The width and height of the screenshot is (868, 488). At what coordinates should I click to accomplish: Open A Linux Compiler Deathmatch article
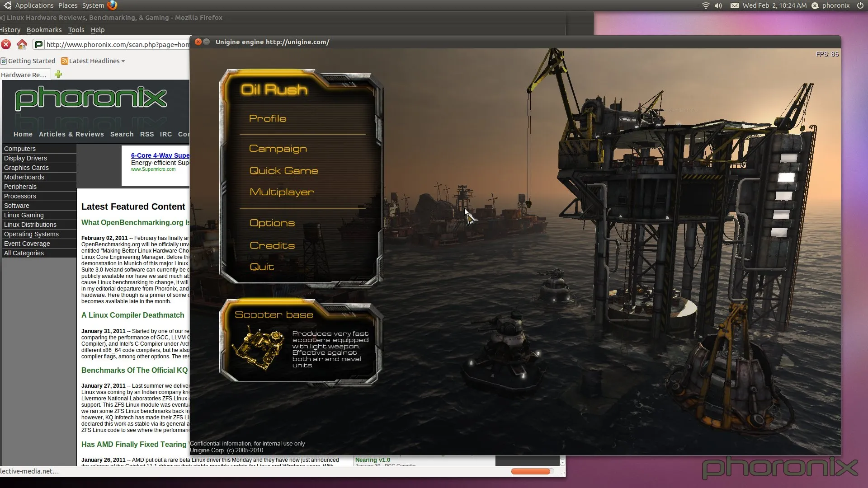(x=133, y=315)
